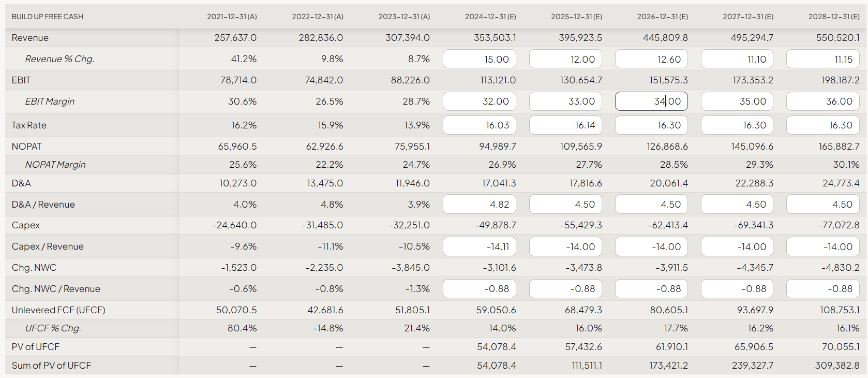The width and height of the screenshot is (868, 378).
Task: Click the 2025 Chg. NWC / Revenue input
Action: tap(565, 289)
